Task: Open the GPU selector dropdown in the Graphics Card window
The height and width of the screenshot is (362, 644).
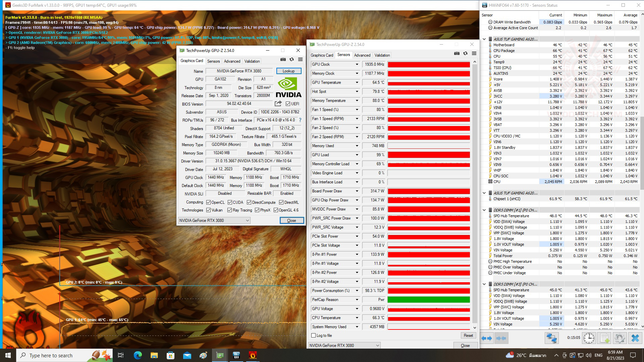Action: (x=247, y=221)
